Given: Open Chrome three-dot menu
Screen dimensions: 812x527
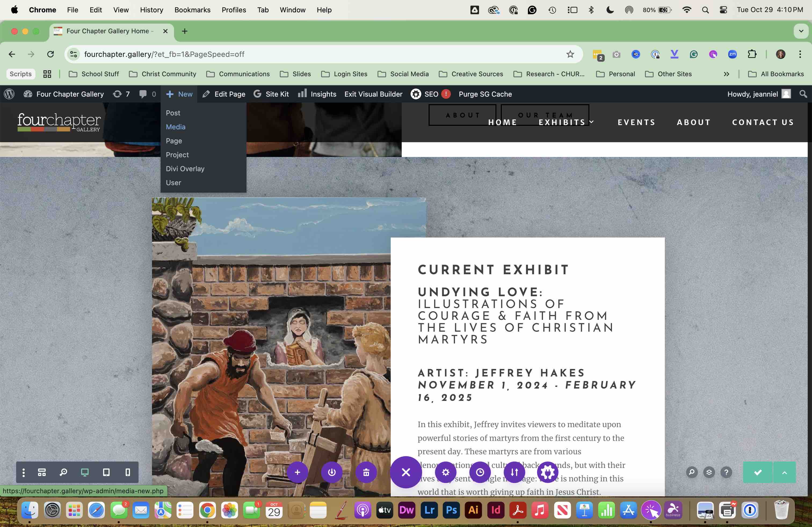Looking at the screenshot, I should [x=800, y=54].
